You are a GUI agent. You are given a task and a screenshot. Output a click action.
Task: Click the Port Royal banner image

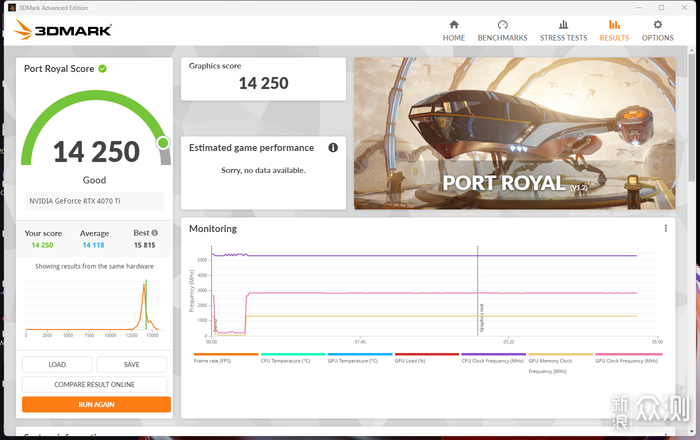[514, 133]
